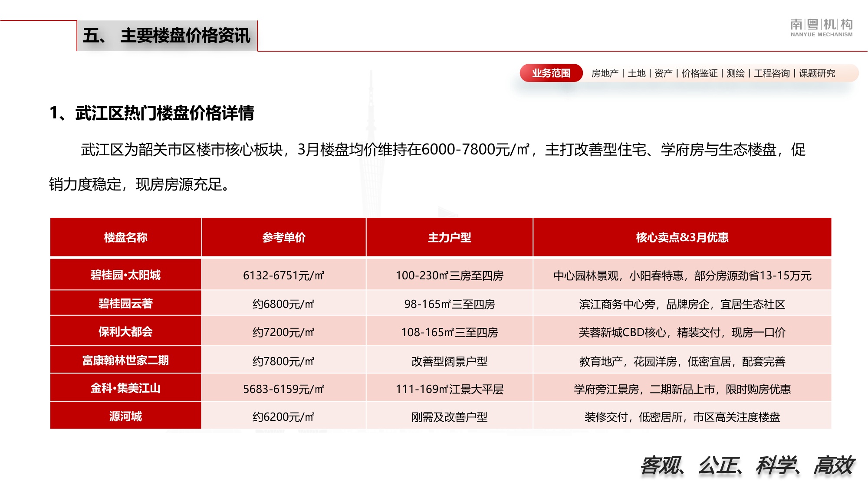Click the cell 108-165㎡三至四房
The width and height of the screenshot is (868, 488).
pyautogui.click(x=450, y=332)
